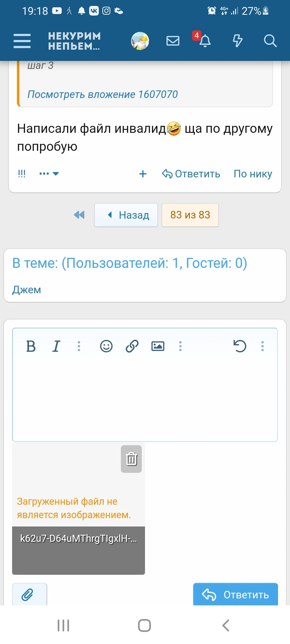
Task: Insert a smiley emoji in editor
Action: 106,346
